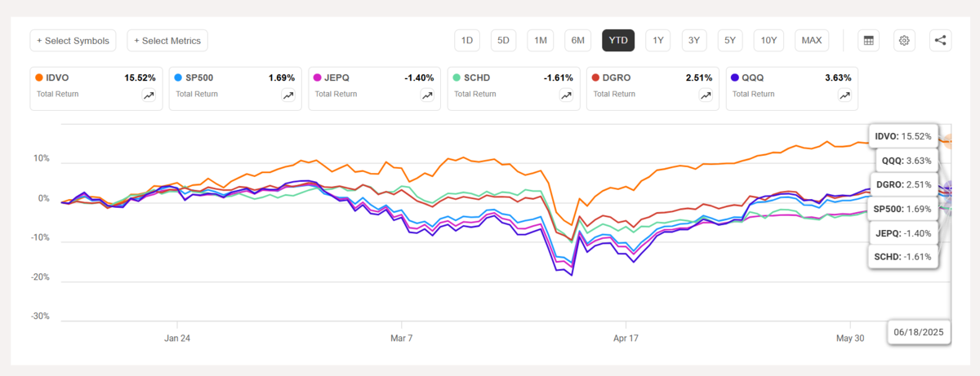The image size is (980, 376).
Task: Click the trend arrow icon on JEPQ card
Action: tap(427, 95)
